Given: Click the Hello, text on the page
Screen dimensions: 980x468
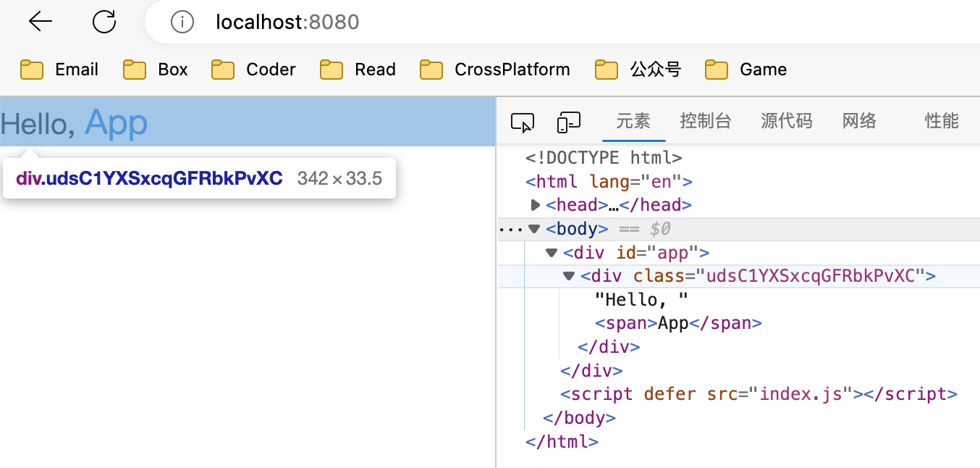Looking at the screenshot, I should pos(38,124).
